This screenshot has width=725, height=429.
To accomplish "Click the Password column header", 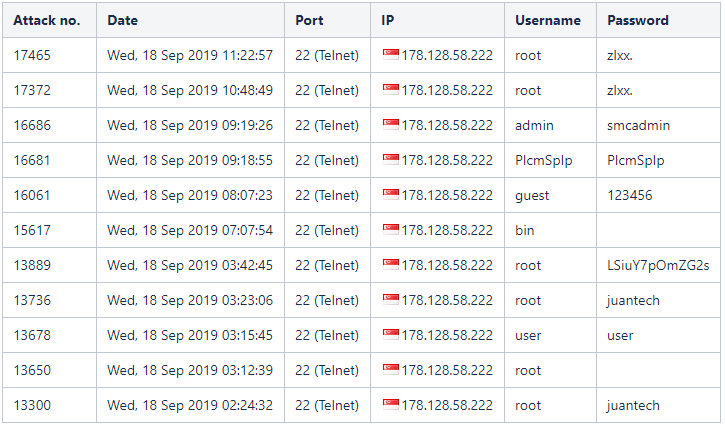I will click(x=638, y=20).
